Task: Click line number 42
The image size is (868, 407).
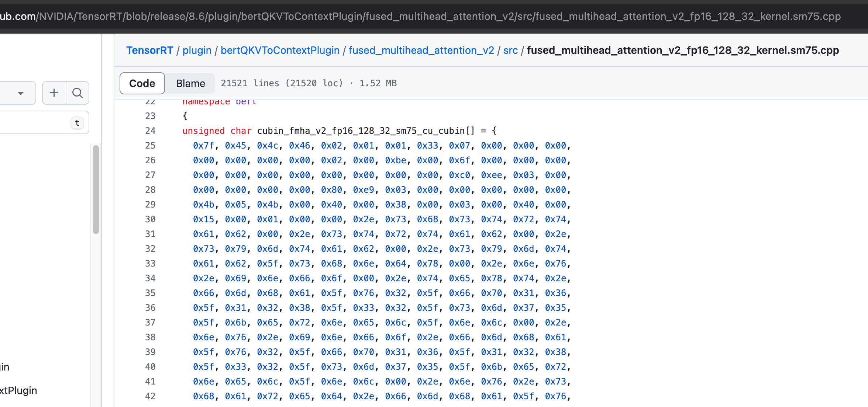Action: 150,396
